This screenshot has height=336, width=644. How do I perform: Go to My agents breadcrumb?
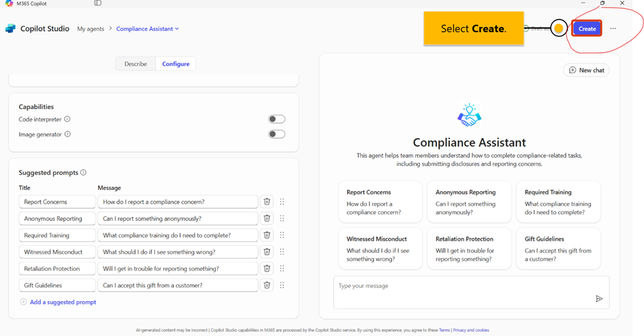click(x=90, y=29)
